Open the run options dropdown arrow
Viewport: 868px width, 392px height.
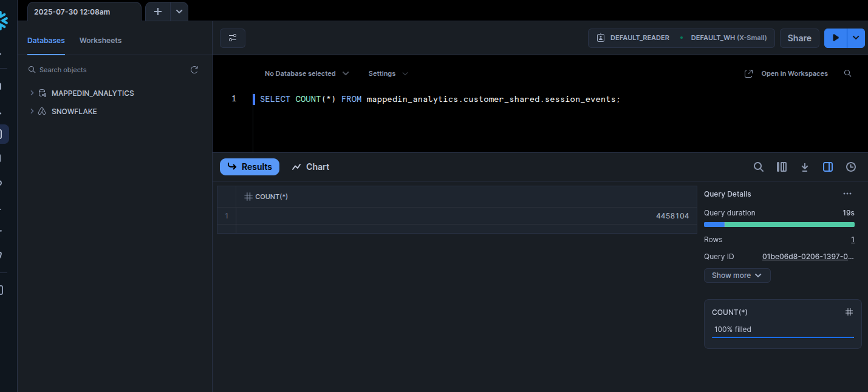click(856, 38)
